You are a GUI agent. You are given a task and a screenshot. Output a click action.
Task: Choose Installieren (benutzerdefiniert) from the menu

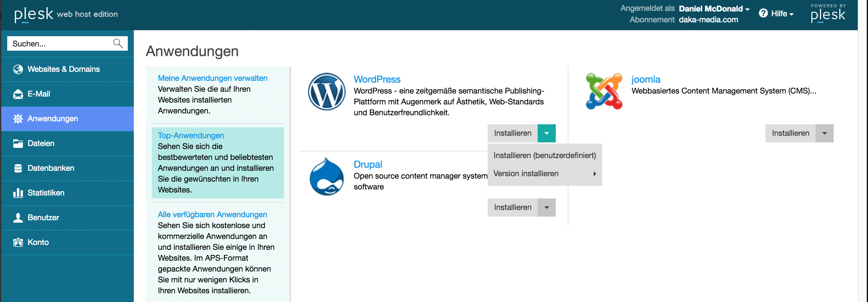(544, 155)
